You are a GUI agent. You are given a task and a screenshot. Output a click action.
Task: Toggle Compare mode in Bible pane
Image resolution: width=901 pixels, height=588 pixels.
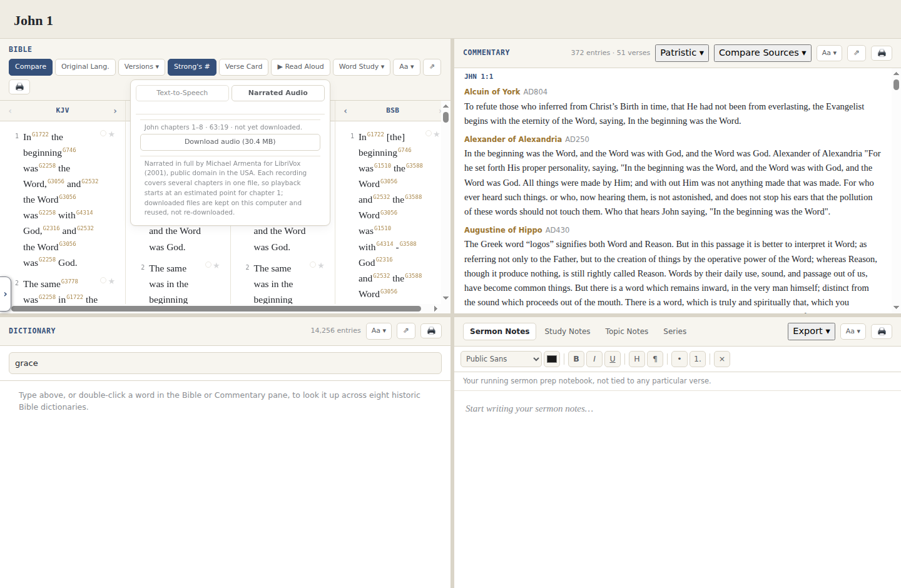[31, 67]
